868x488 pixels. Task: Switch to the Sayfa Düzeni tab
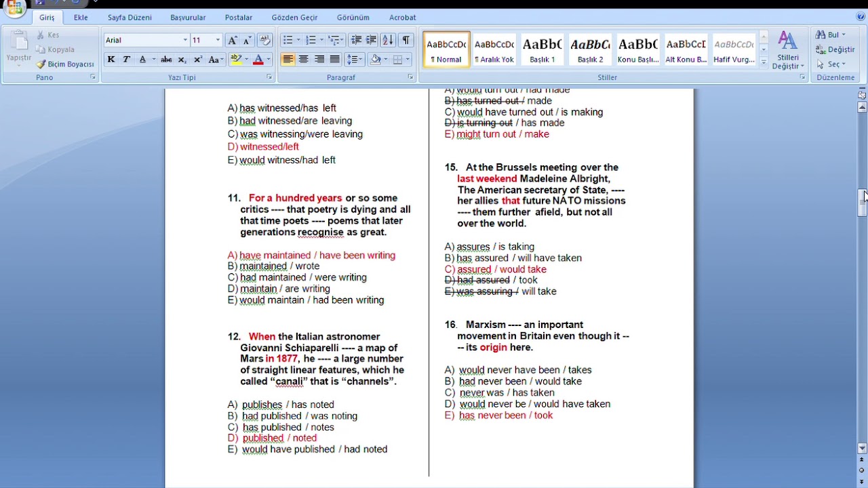coord(130,17)
